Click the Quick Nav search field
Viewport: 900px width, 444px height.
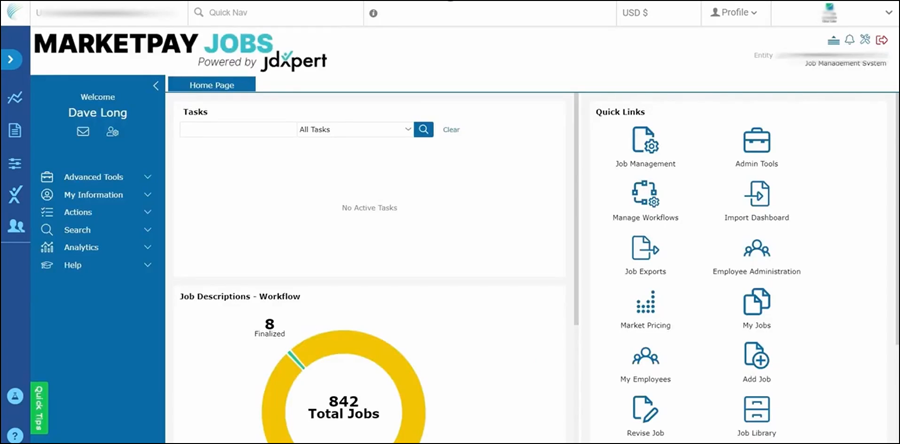[x=276, y=13]
